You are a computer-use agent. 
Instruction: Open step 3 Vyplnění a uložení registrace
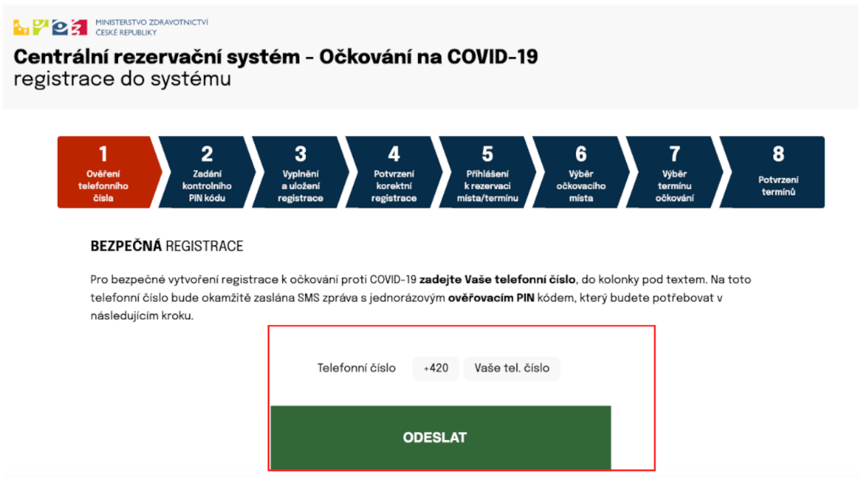[x=300, y=172]
